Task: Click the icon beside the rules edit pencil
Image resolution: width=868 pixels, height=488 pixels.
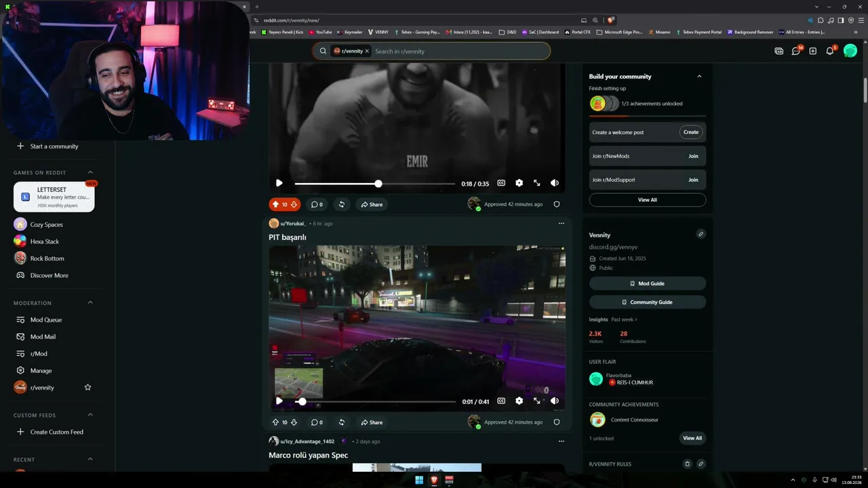Action: 687,464
